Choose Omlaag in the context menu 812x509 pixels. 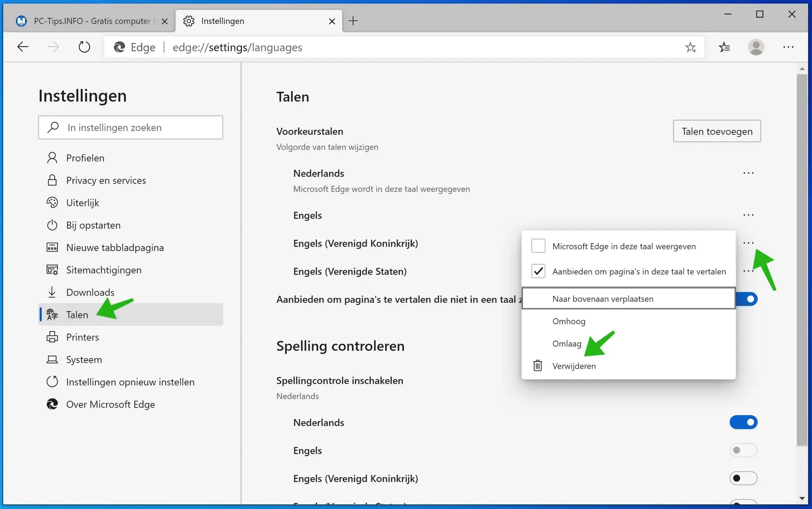pyautogui.click(x=628, y=343)
